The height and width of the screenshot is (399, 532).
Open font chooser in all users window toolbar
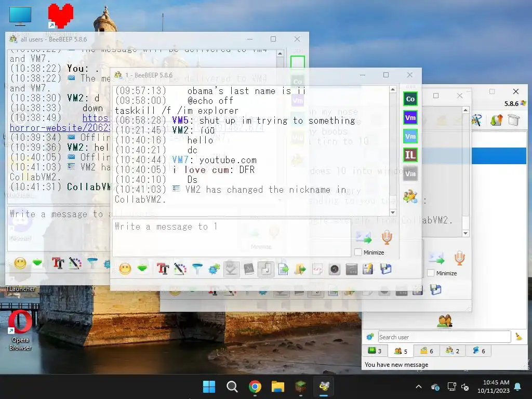58,263
